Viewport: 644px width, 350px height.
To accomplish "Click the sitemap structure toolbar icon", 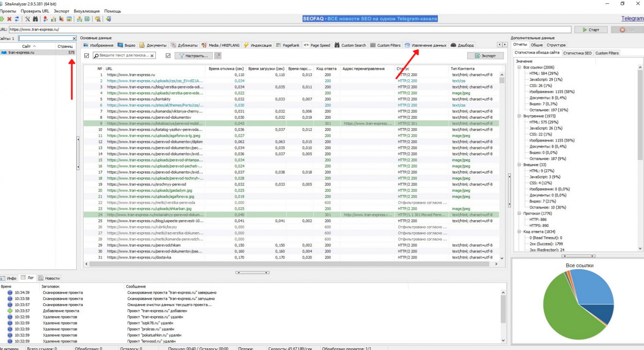I will tap(79, 19).
